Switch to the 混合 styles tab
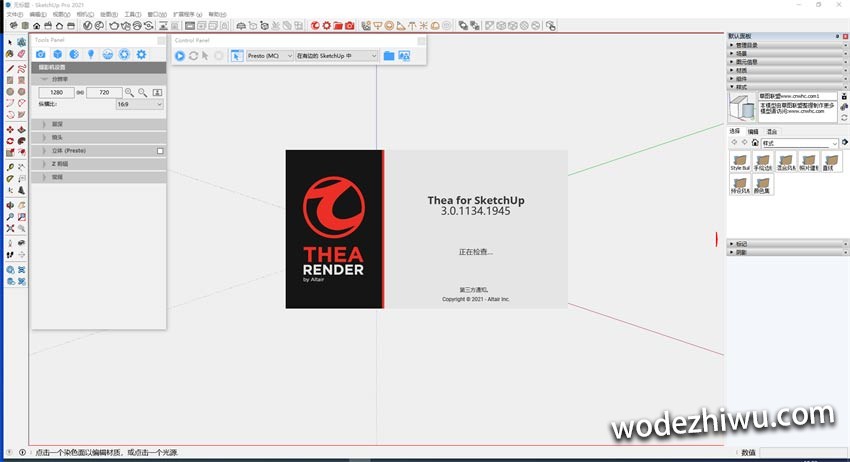The width and height of the screenshot is (850, 462). (771, 131)
